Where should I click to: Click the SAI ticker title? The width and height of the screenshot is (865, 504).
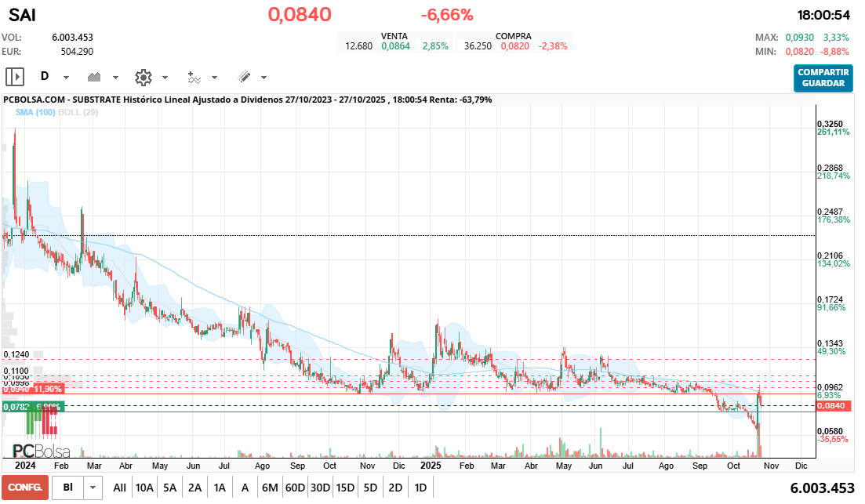click(21, 15)
